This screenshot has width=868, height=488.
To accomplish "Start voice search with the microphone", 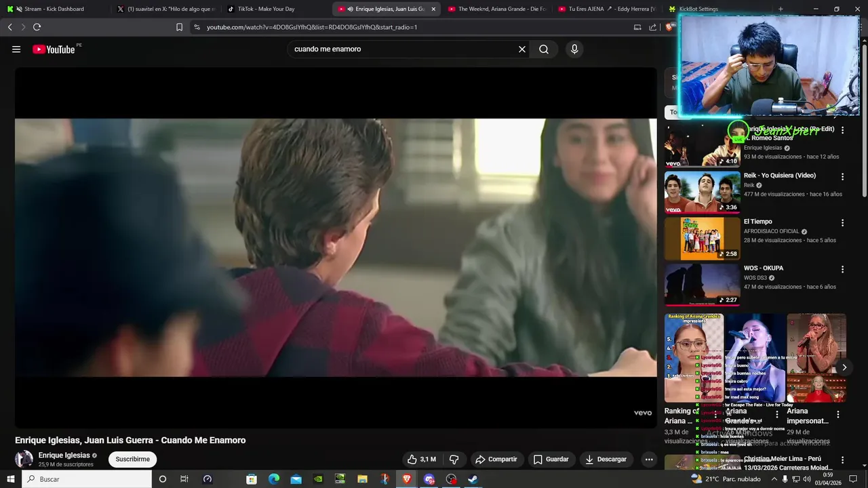I will coord(574,49).
